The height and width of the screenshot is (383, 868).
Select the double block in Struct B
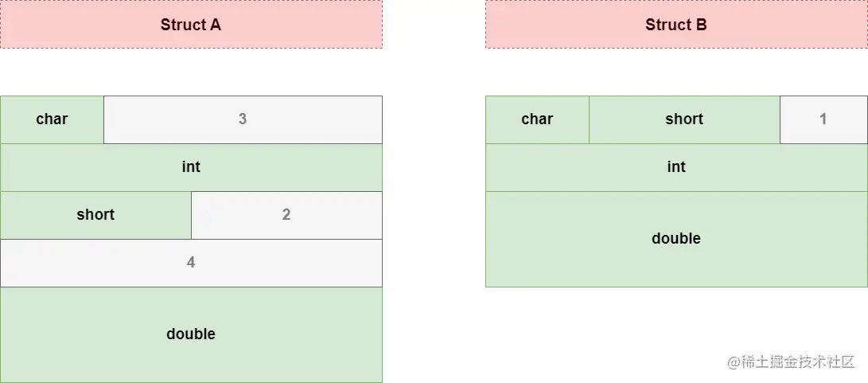click(676, 239)
